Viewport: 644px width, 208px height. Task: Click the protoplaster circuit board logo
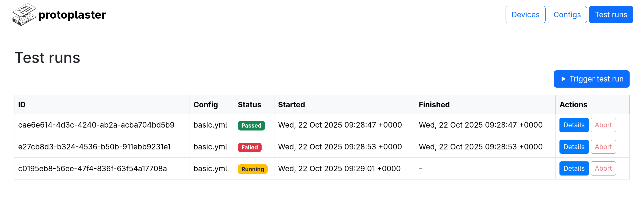24,15
